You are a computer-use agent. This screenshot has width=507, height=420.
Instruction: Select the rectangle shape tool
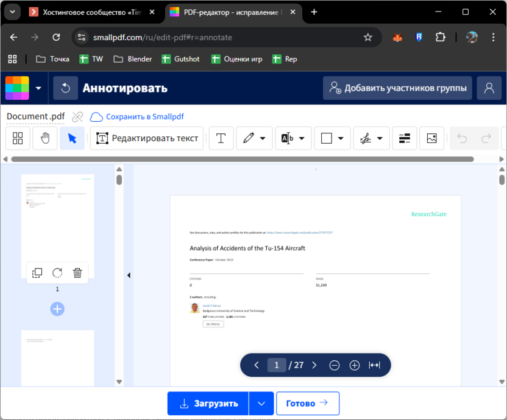tap(327, 138)
